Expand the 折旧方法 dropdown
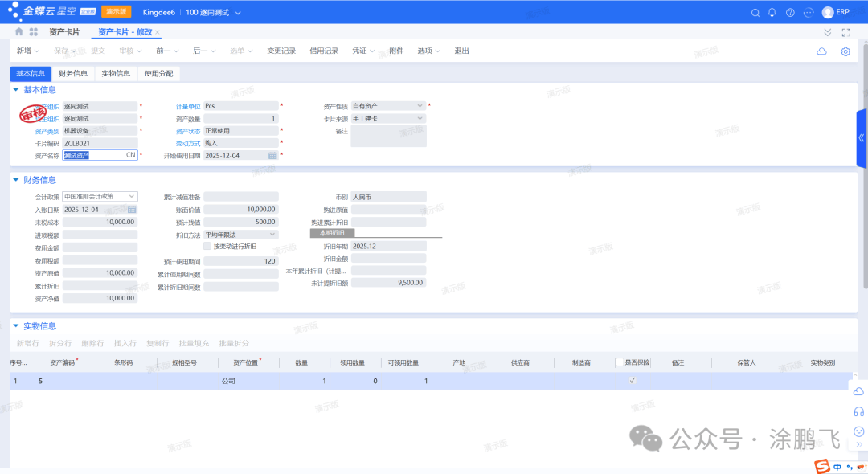The image size is (868, 474). coord(272,235)
